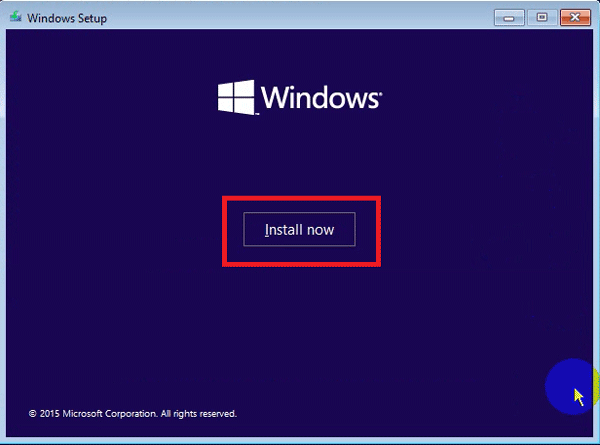Viewport: 600px width, 445px height.
Task: Click the copyright © symbol in footer
Action: 32,413
